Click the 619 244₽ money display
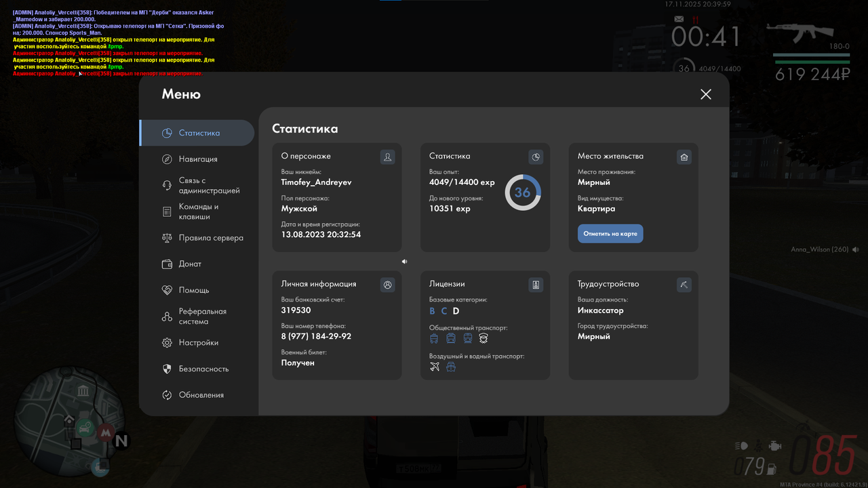The height and width of the screenshot is (488, 868). click(812, 75)
